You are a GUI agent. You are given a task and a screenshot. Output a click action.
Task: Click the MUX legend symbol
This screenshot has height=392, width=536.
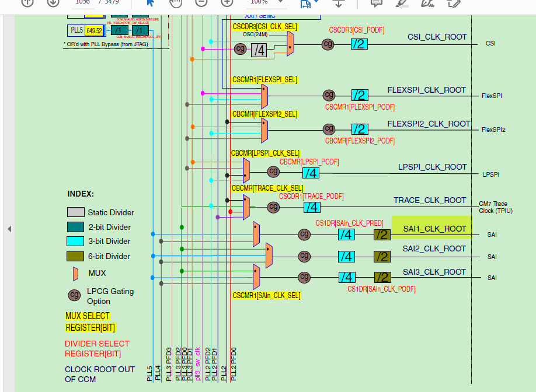[x=75, y=274]
